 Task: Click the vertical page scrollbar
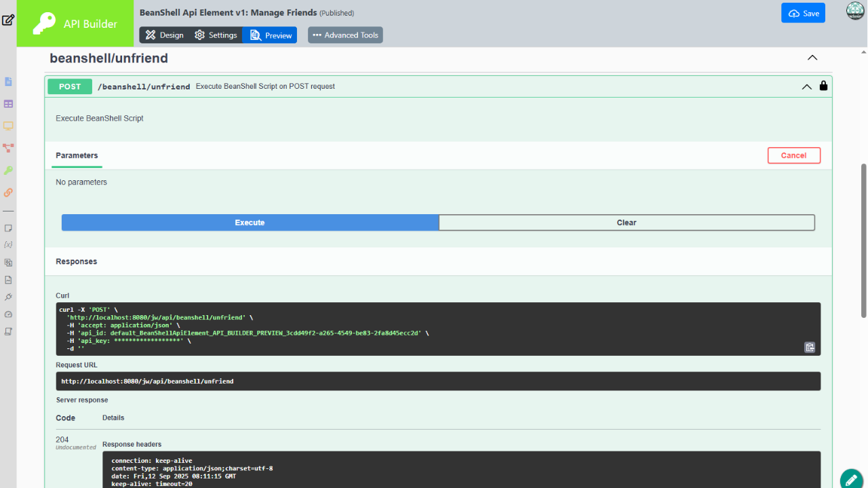863,240
